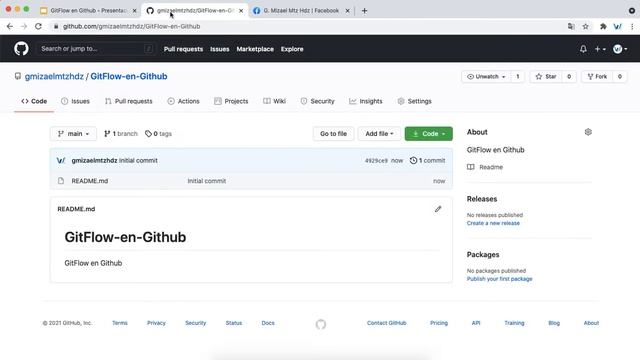This screenshot has height=360, width=640.
Task: Click the Search or jump to field
Action: pyautogui.click(x=96, y=49)
